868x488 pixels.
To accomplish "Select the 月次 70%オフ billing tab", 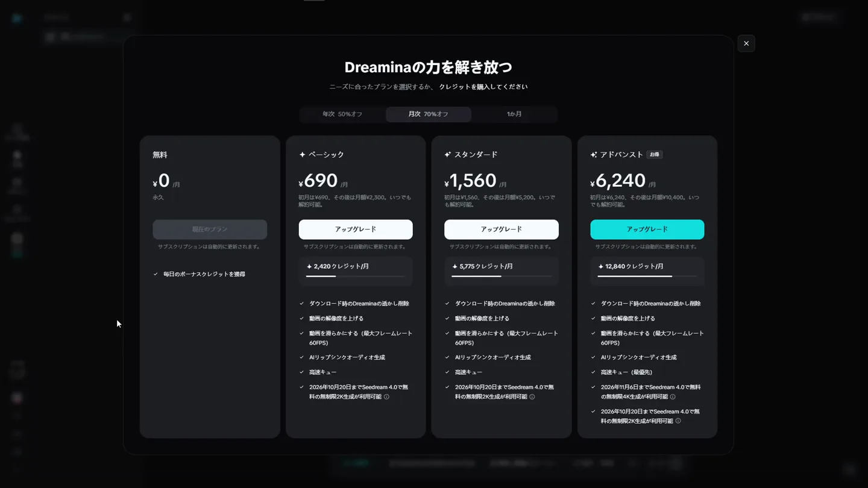I will 429,114.
